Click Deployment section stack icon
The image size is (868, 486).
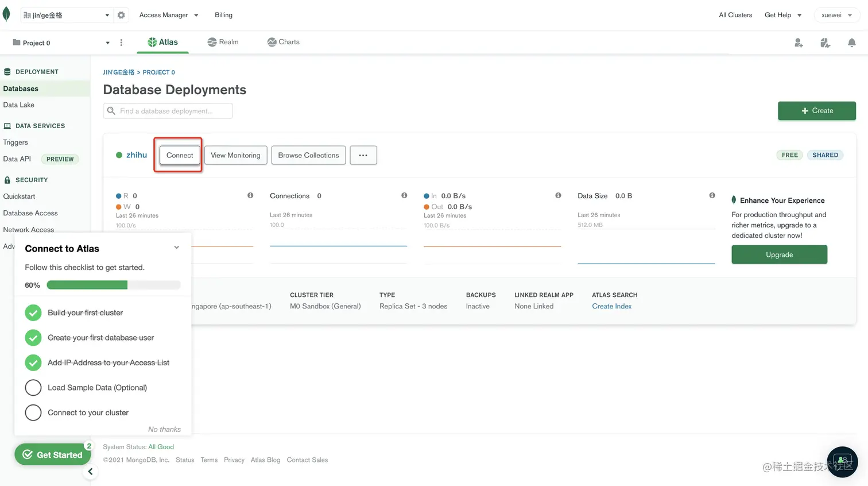[x=7, y=72]
